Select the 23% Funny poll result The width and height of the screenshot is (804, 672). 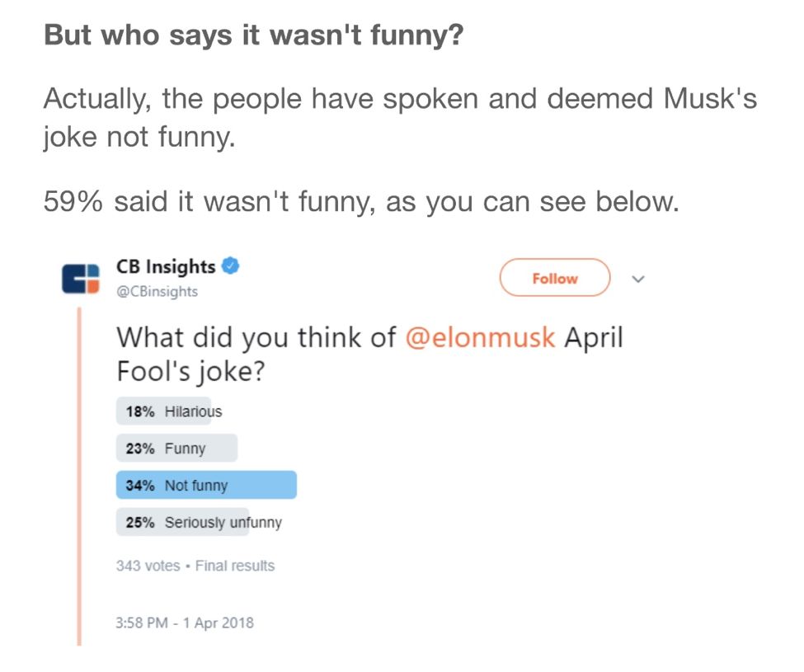coord(176,449)
